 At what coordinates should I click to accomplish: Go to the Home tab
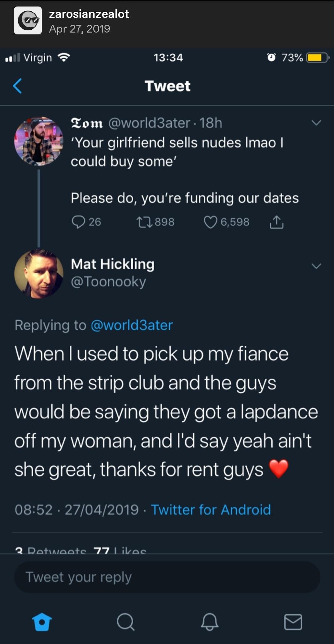pyautogui.click(x=42, y=622)
